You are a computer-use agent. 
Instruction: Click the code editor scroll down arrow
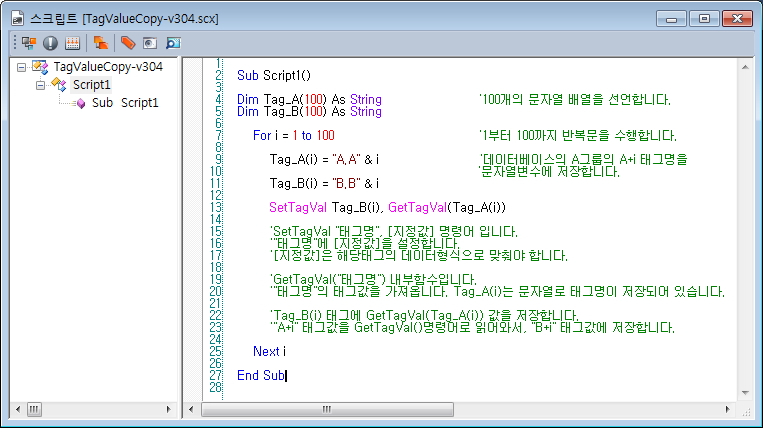pyautogui.click(x=745, y=392)
